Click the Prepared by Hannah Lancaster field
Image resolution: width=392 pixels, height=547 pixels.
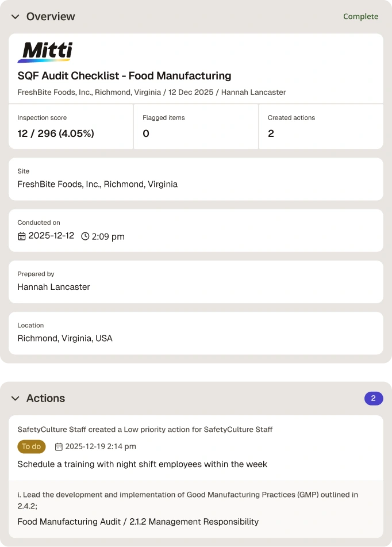(195, 281)
